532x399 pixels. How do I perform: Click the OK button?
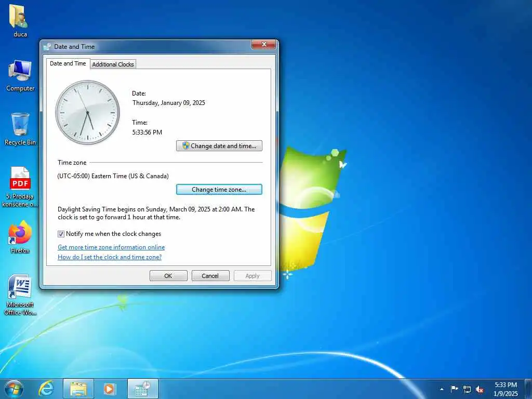click(x=168, y=276)
